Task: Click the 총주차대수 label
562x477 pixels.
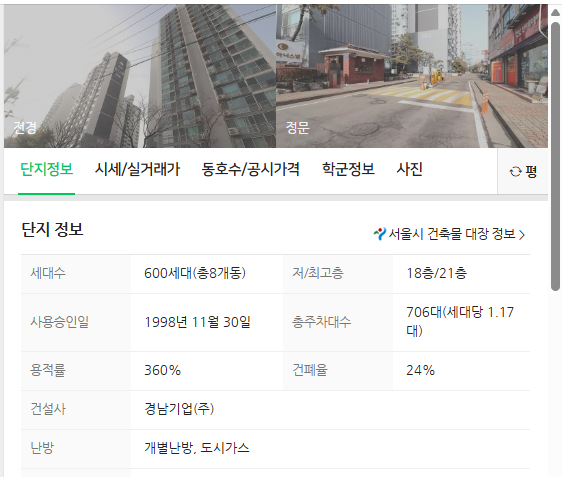Action: tap(322, 322)
